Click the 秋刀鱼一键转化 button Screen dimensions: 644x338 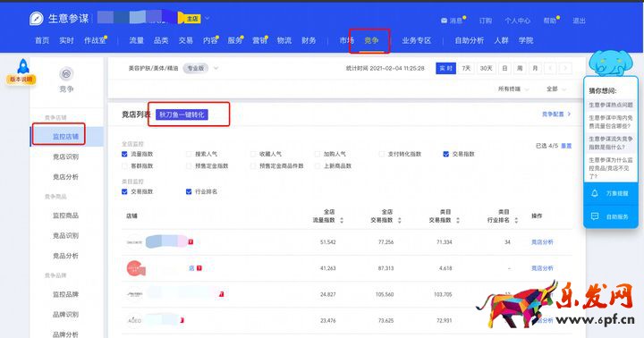coord(182,114)
